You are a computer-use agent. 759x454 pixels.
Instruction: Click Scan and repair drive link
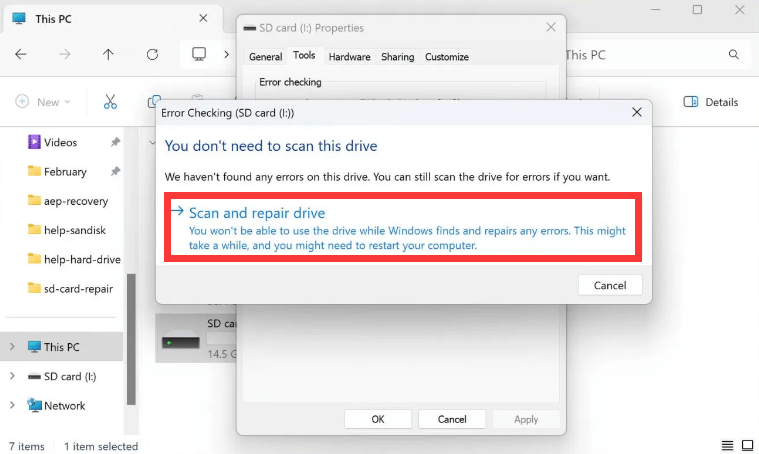(403, 227)
